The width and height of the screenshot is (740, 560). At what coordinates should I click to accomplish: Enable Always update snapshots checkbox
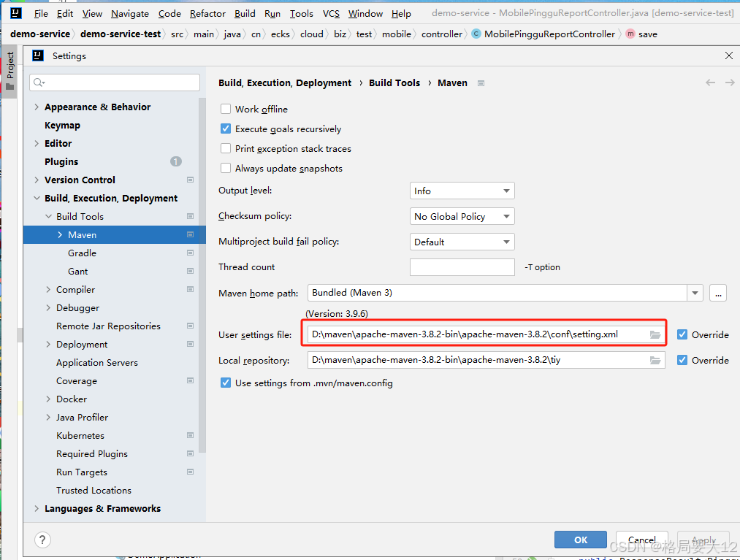tap(226, 169)
